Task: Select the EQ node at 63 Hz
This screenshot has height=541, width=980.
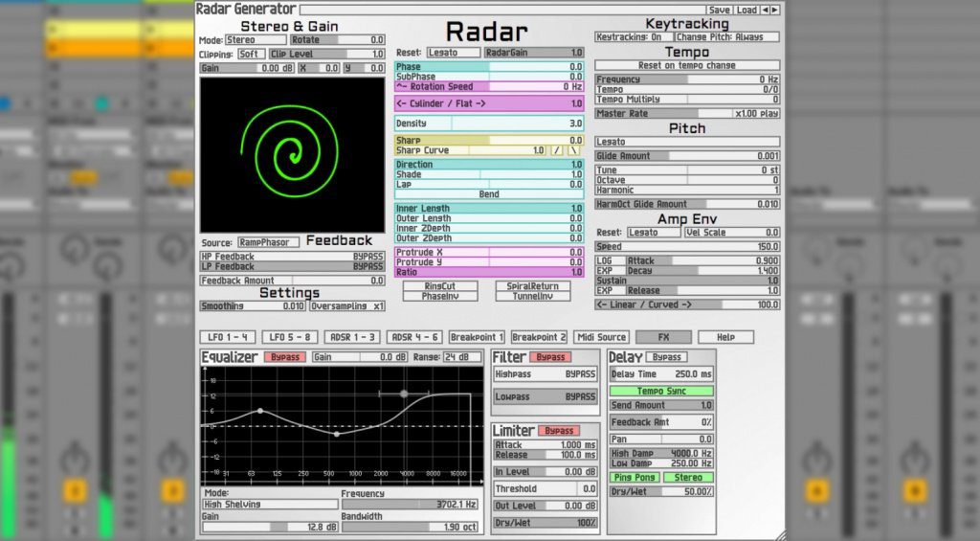Action: coord(260,411)
